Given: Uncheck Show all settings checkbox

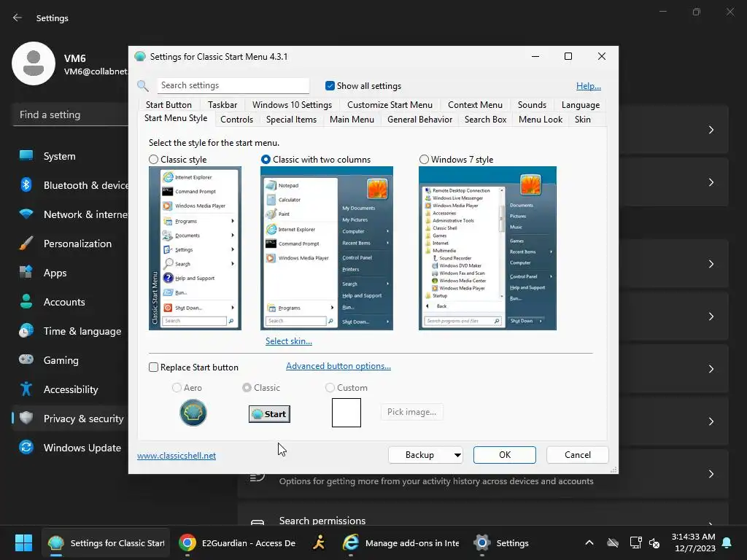Looking at the screenshot, I should (330, 86).
